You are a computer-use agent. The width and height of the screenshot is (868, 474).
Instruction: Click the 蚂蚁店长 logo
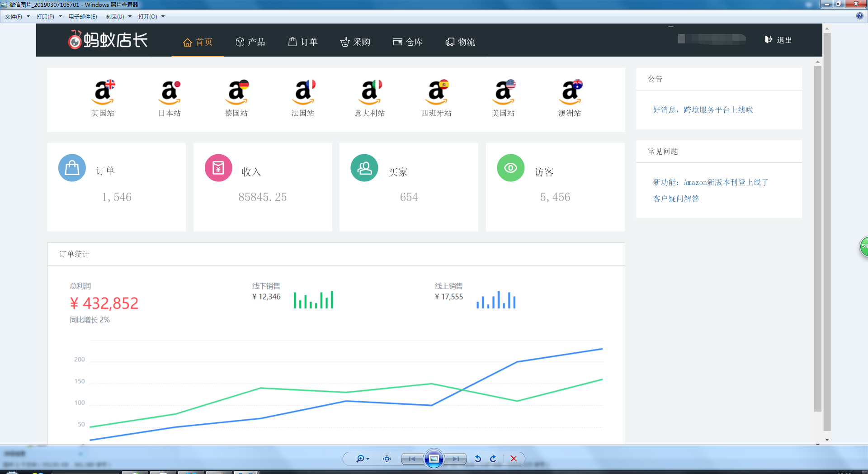click(108, 40)
